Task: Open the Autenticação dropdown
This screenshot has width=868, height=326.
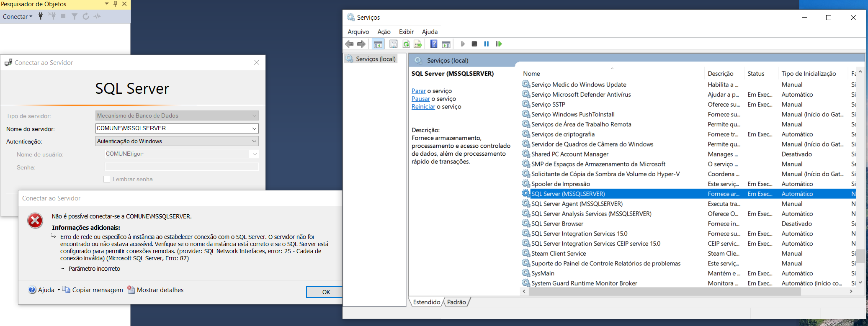Action: pyautogui.click(x=255, y=141)
